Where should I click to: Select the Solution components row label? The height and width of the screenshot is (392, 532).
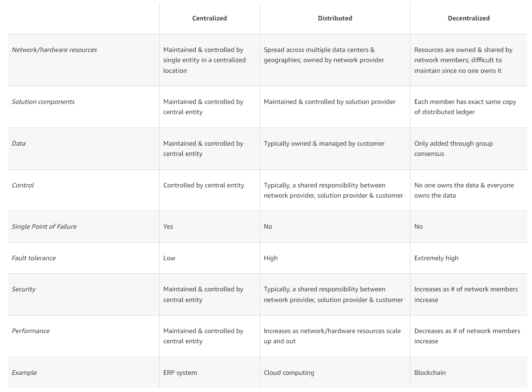tap(43, 102)
